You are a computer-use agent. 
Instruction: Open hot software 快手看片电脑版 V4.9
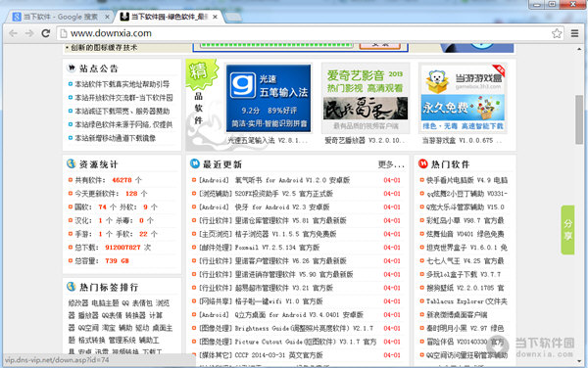[x=466, y=180]
